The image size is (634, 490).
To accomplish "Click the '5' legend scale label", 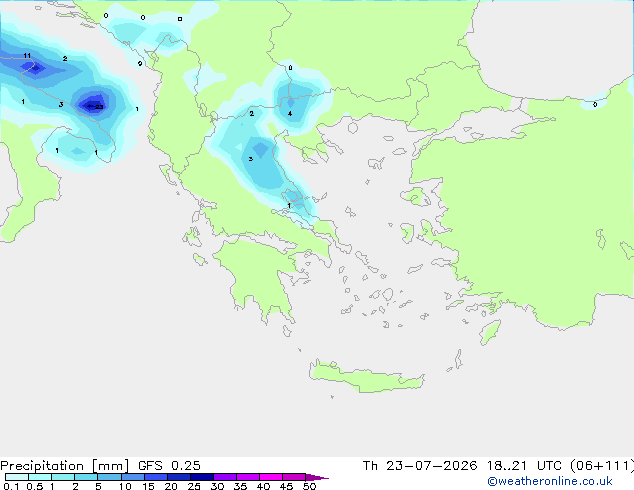I will click(x=98, y=486).
